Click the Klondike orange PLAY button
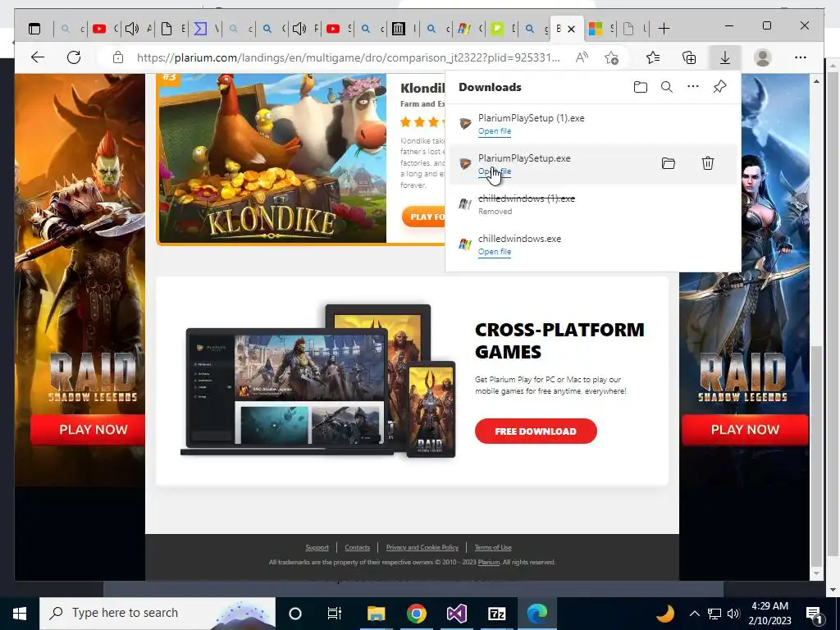 424,217
